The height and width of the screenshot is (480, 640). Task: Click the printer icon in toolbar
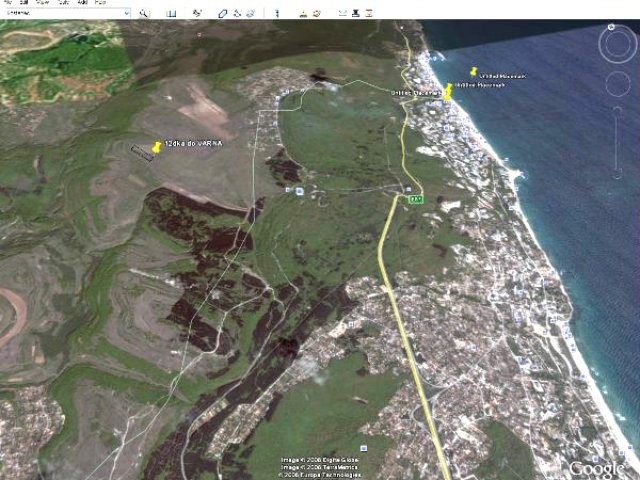(x=356, y=13)
